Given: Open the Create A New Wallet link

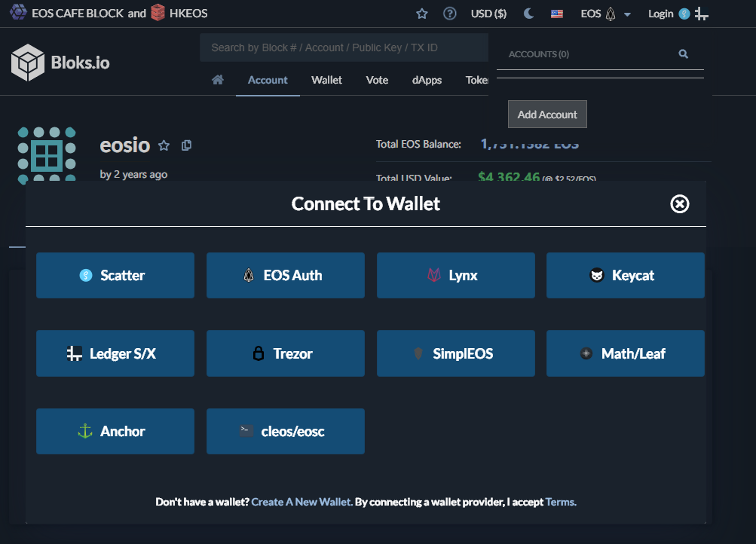Looking at the screenshot, I should (301, 502).
